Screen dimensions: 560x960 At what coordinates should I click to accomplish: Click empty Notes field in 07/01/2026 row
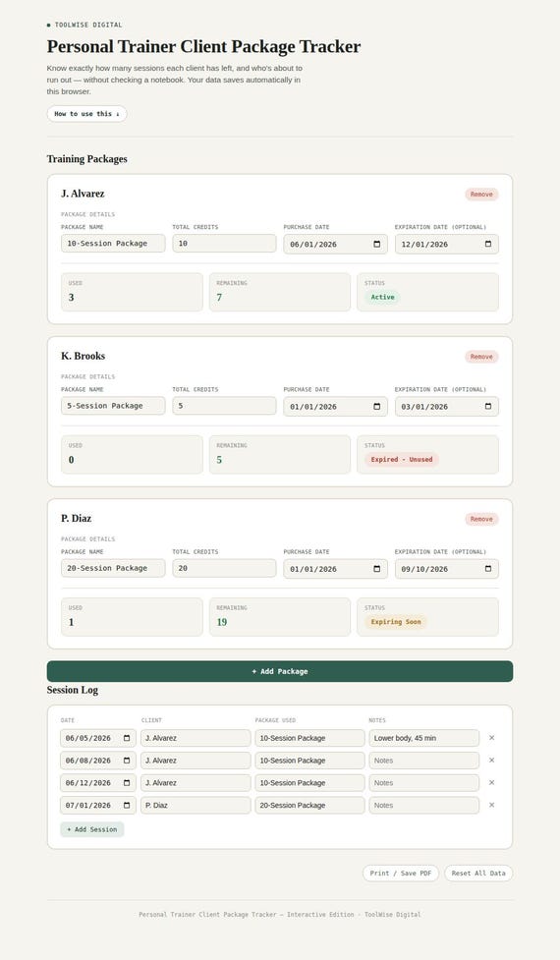[x=424, y=805]
